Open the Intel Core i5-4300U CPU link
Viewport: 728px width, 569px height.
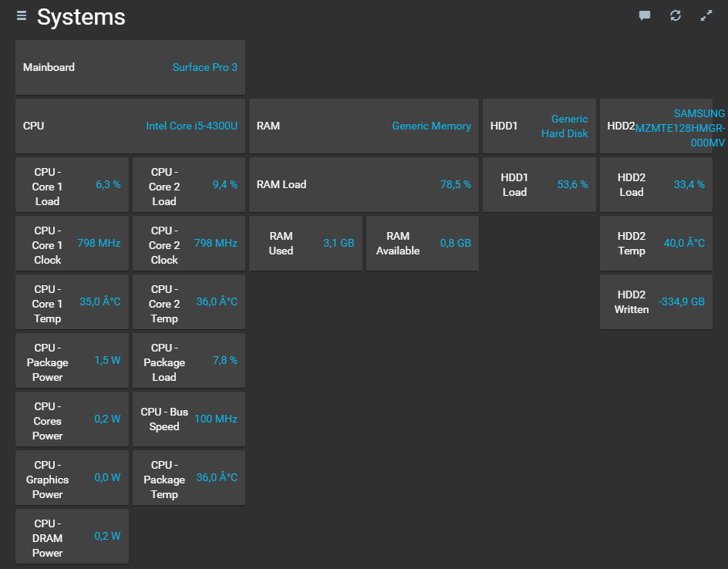[x=190, y=126]
